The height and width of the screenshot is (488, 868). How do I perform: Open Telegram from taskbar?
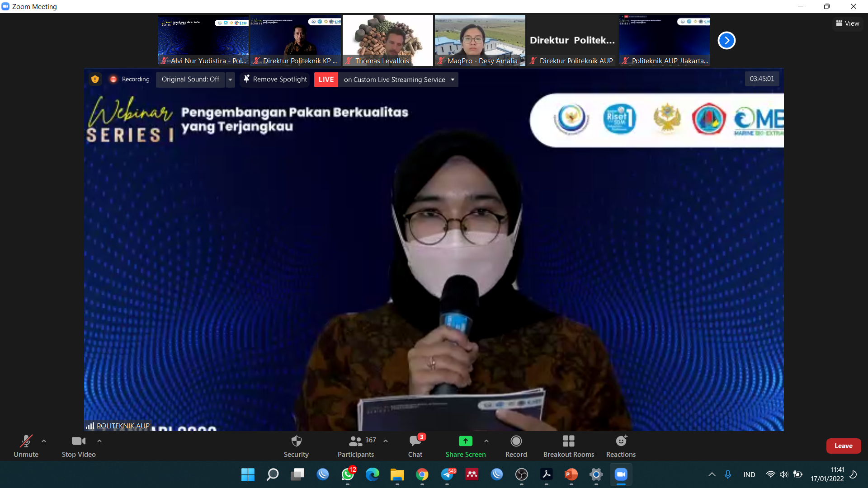coord(447,474)
